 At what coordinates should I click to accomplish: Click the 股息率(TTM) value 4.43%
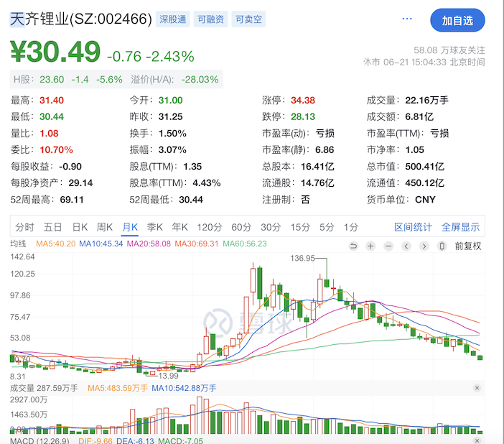tap(207, 183)
